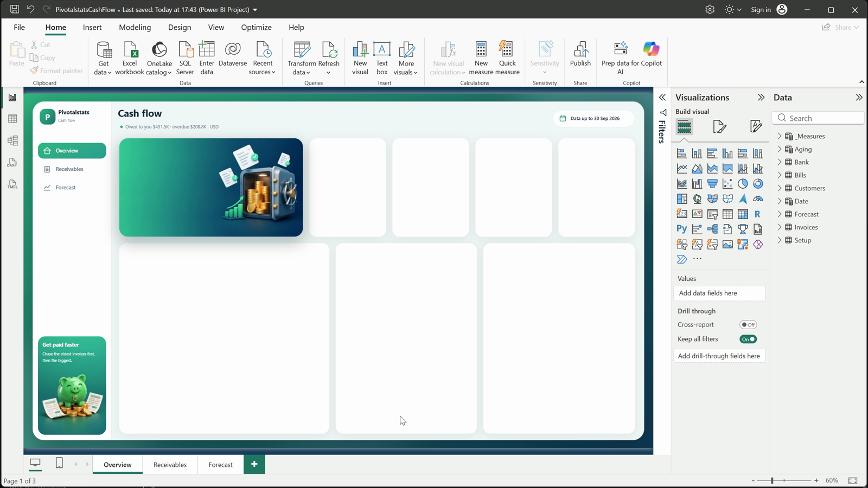Click the zoom slider handle

(772, 480)
